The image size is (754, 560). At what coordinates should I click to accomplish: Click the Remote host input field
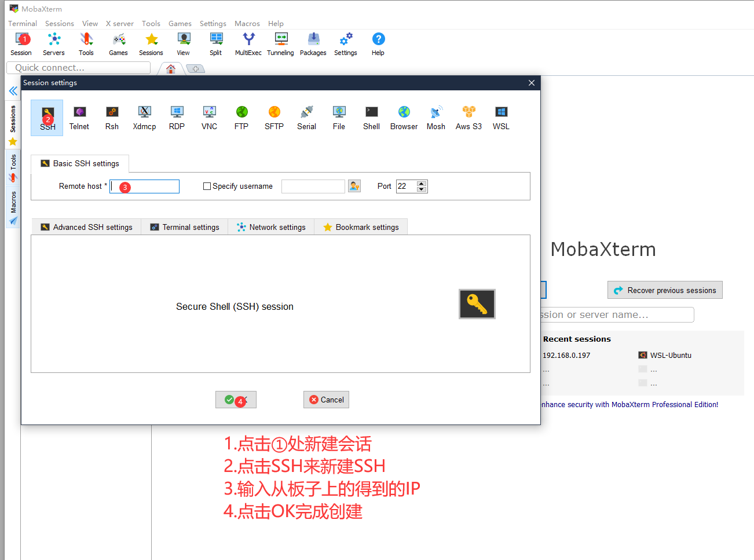click(x=144, y=186)
